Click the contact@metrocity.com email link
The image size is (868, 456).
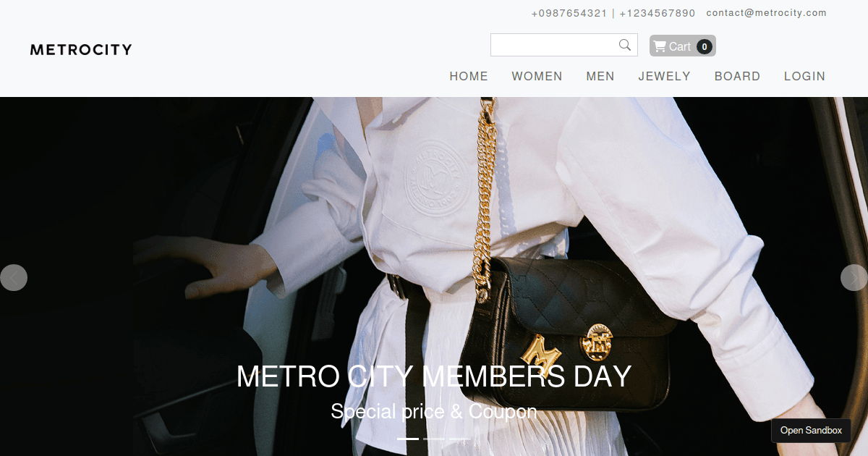click(x=766, y=13)
